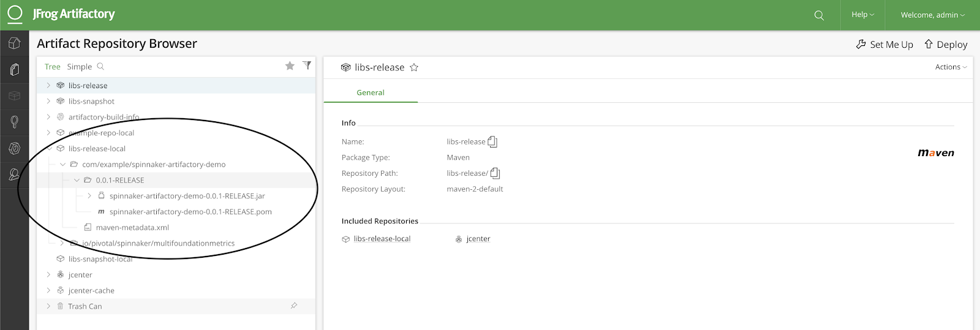Expand the libs-release tree node
Image resolution: width=980 pixels, height=330 pixels.
tap(48, 86)
